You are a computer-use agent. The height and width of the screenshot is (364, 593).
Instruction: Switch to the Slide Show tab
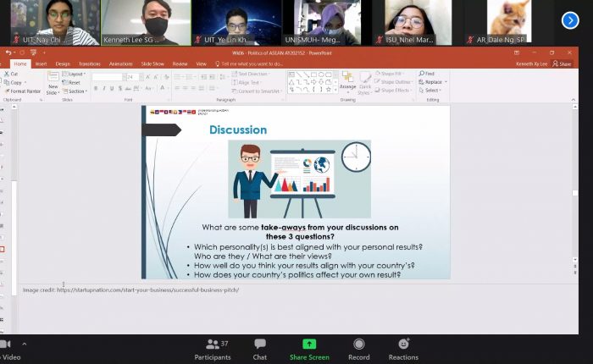pos(152,63)
